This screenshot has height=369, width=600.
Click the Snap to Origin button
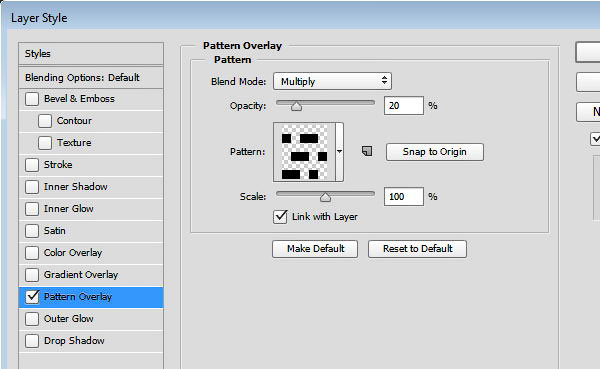(435, 152)
